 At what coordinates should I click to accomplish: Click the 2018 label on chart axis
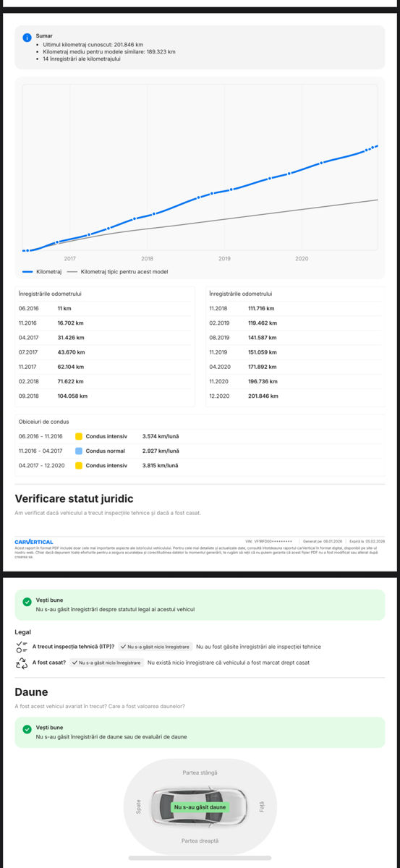[147, 258]
